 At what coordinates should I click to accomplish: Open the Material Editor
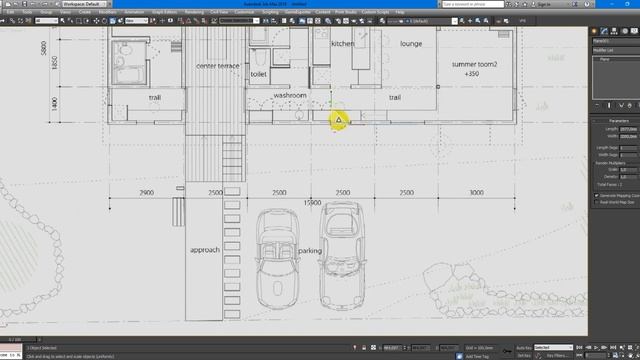(328, 21)
